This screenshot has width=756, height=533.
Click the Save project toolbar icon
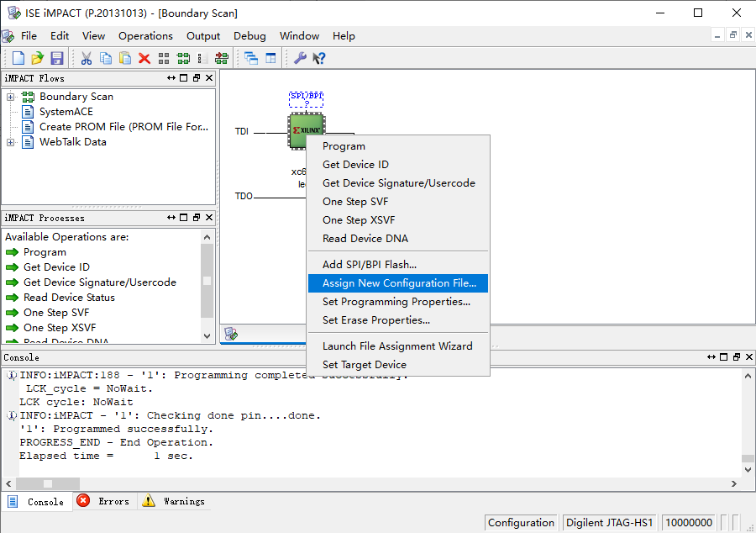click(57, 58)
